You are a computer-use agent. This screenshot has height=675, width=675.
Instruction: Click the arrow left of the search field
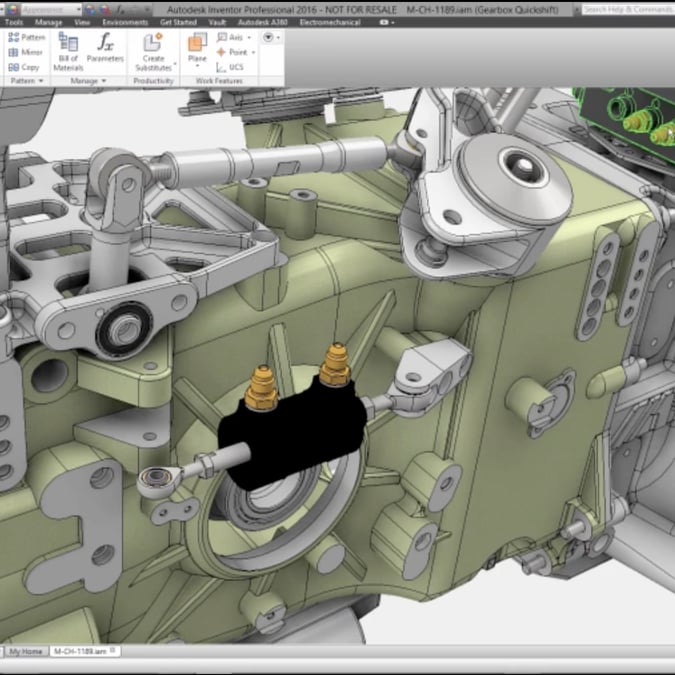pyautogui.click(x=576, y=9)
